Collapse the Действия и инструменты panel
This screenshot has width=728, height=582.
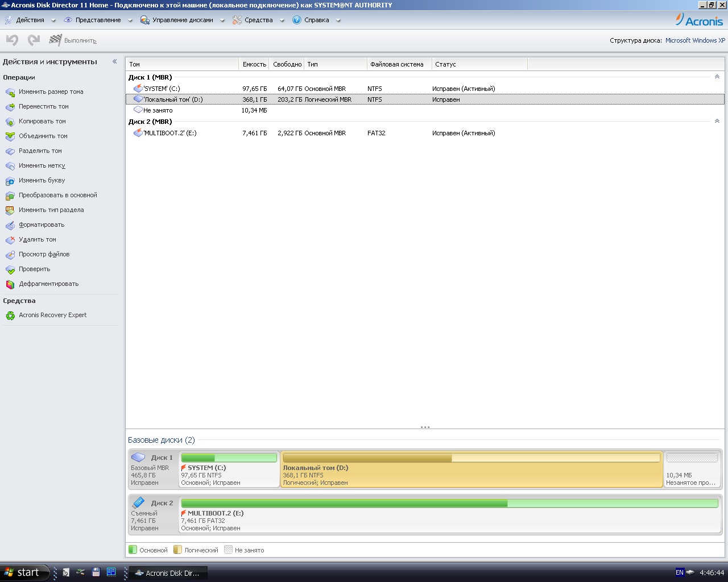click(x=114, y=61)
